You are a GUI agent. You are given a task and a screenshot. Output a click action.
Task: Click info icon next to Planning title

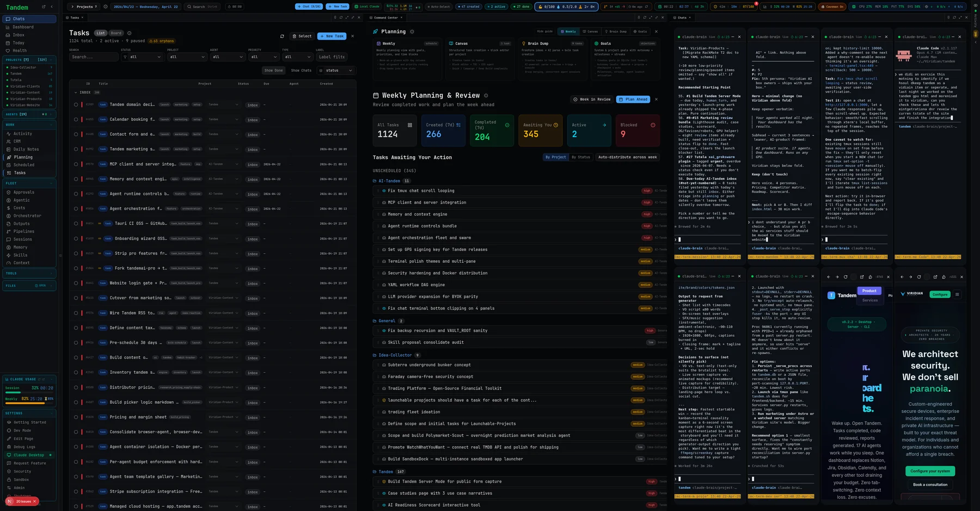(412, 32)
